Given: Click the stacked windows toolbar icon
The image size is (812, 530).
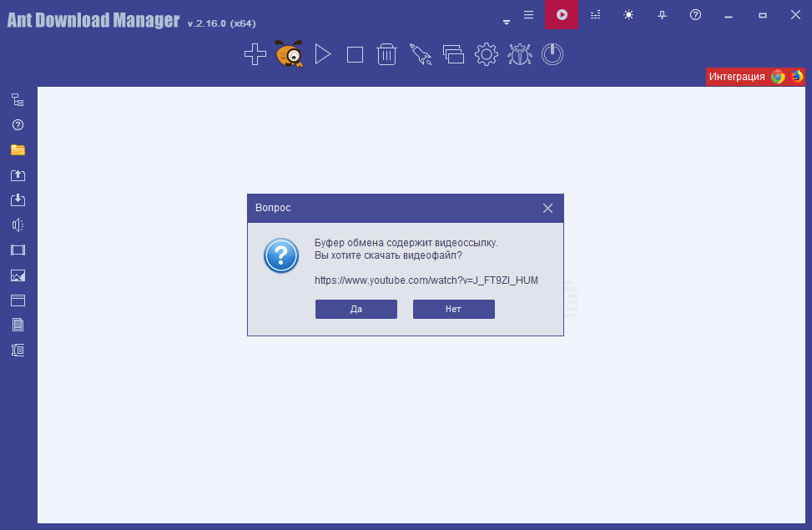Looking at the screenshot, I should tap(453, 55).
